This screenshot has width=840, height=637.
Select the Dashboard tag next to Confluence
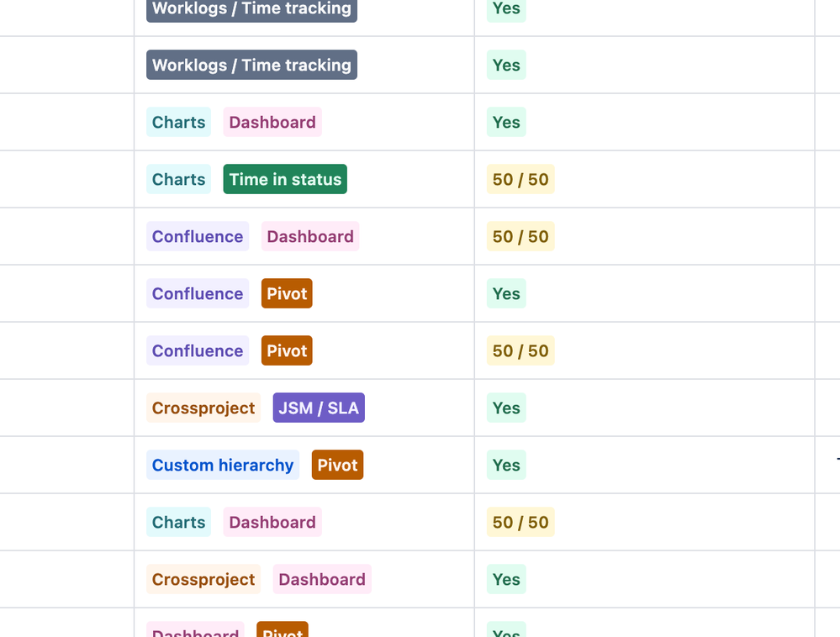(x=310, y=237)
